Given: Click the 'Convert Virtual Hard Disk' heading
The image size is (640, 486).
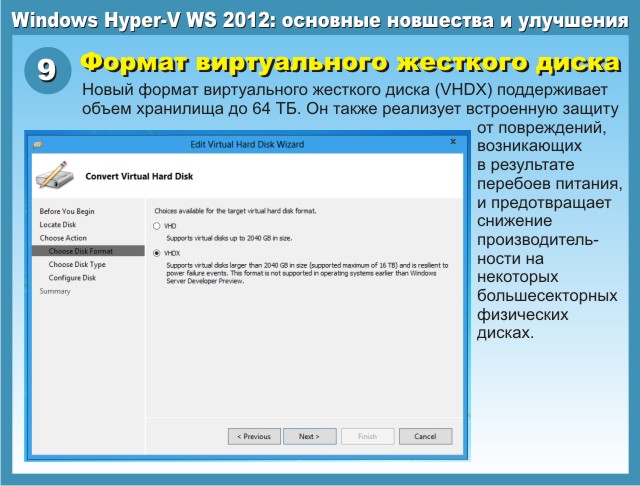Looking at the screenshot, I should point(139,176).
